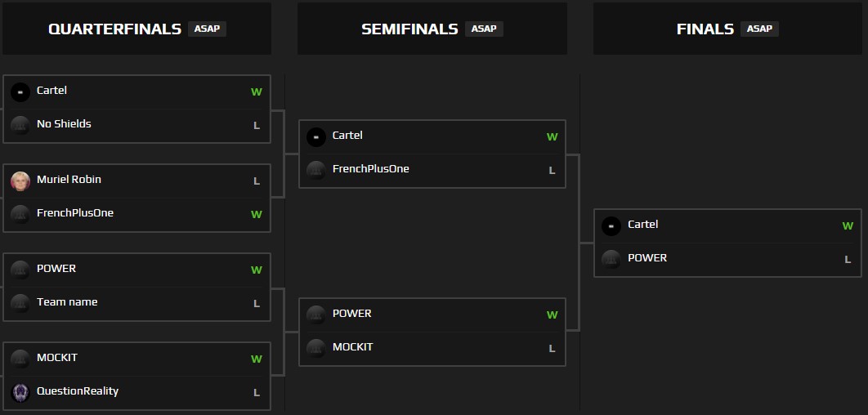The image size is (868, 415).
Task: Click Cartel's logo in the finals match
Action: 611,225
